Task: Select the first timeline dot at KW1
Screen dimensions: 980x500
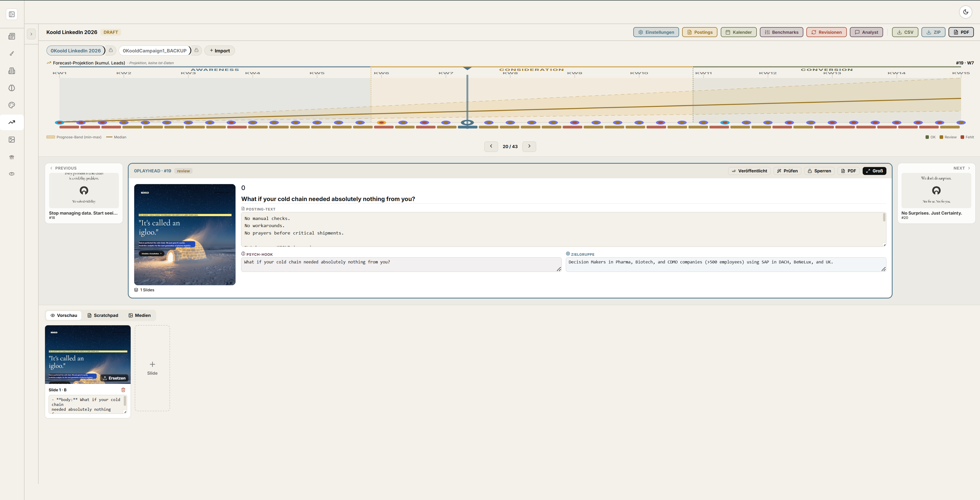Action: [x=59, y=123]
